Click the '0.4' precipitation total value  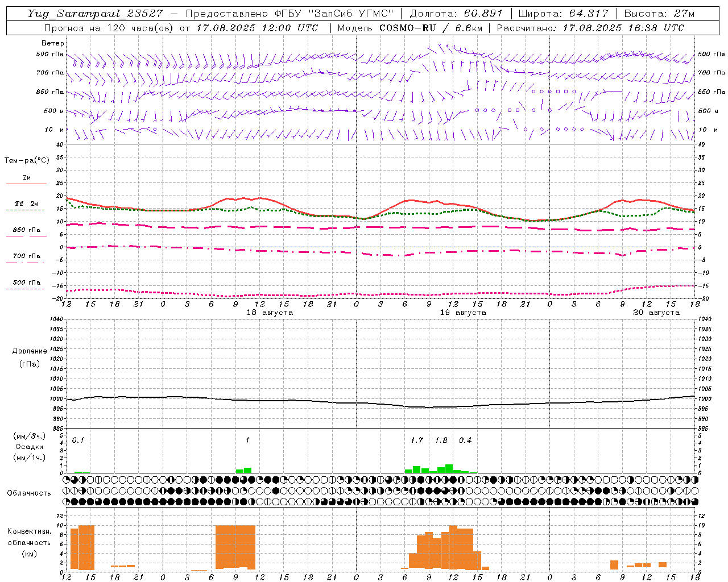[465, 440]
